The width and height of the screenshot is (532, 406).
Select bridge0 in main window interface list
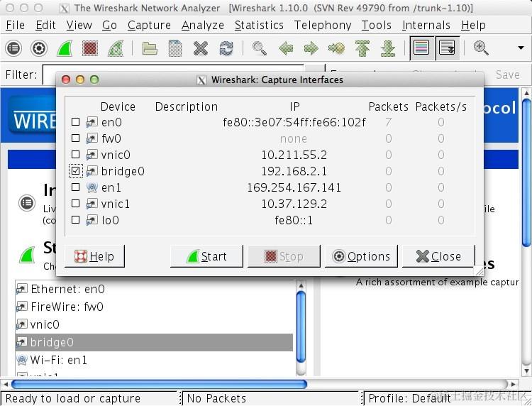coord(155,342)
